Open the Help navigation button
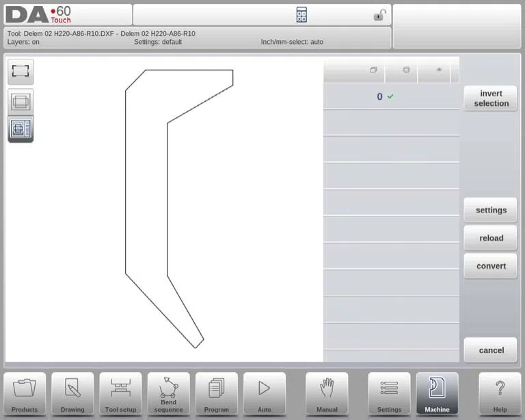Image resolution: width=525 pixels, height=420 pixels. pyautogui.click(x=500, y=394)
